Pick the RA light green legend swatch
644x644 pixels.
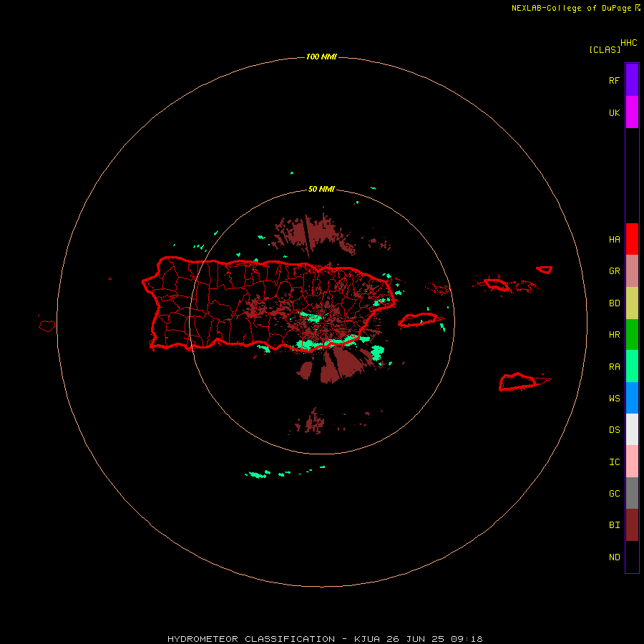click(x=632, y=366)
